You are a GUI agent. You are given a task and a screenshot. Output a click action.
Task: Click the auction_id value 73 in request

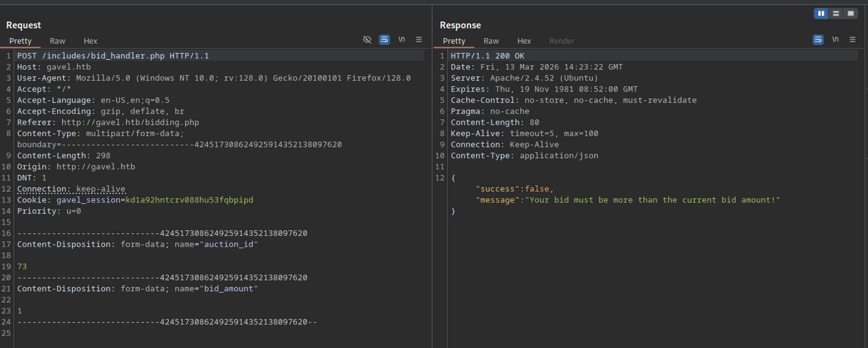[22, 267]
